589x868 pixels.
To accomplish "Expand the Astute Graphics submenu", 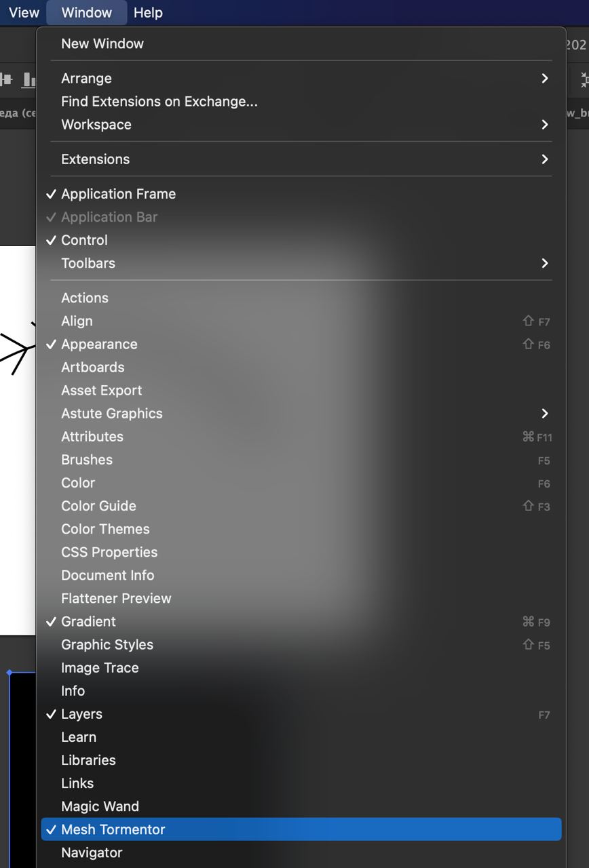I will pyautogui.click(x=301, y=413).
